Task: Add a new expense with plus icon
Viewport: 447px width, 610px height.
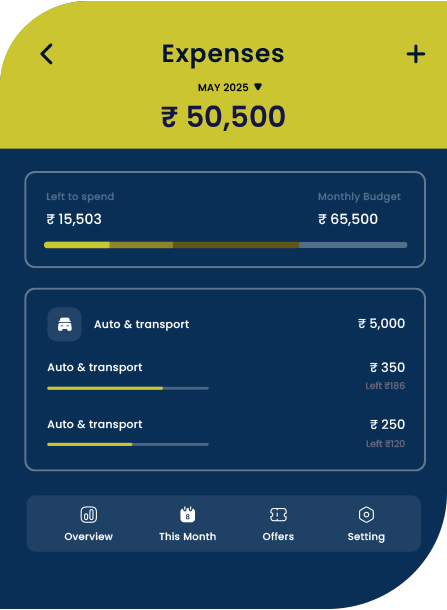Action: 415,54
